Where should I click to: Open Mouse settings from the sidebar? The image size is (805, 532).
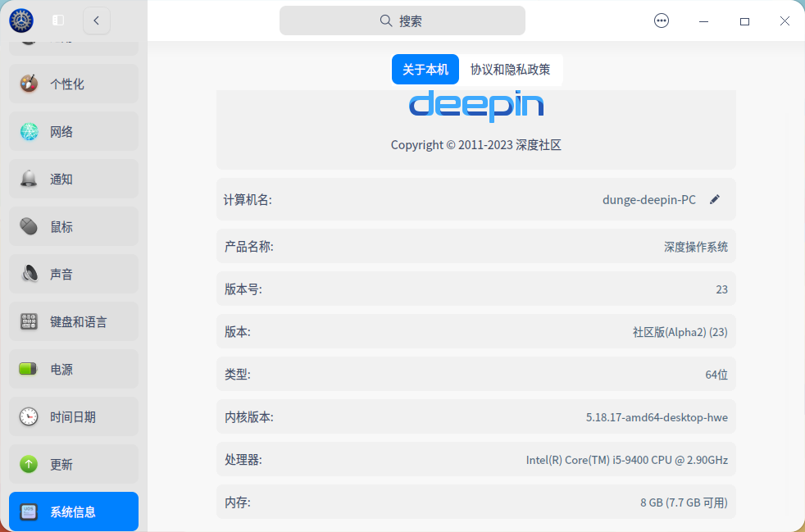pos(73,226)
